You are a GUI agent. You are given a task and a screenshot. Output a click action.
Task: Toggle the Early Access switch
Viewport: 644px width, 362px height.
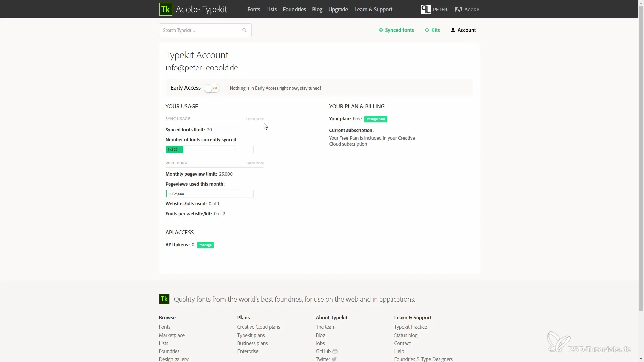click(212, 88)
